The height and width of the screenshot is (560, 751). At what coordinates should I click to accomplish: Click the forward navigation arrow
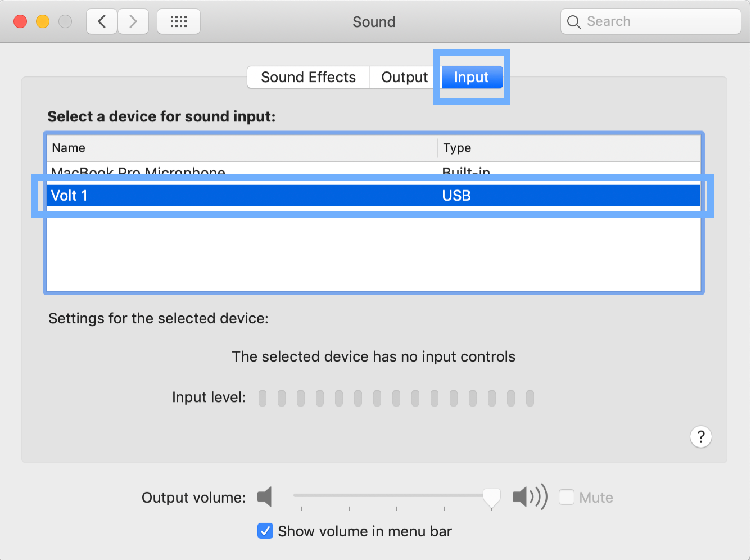[x=133, y=21]
